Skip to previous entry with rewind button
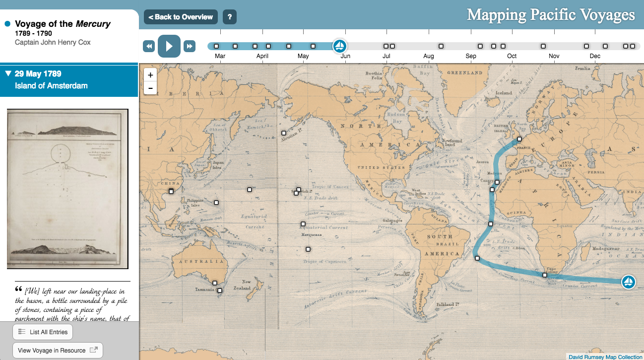Viewport: 644px width, 360px height. (149, 46)
